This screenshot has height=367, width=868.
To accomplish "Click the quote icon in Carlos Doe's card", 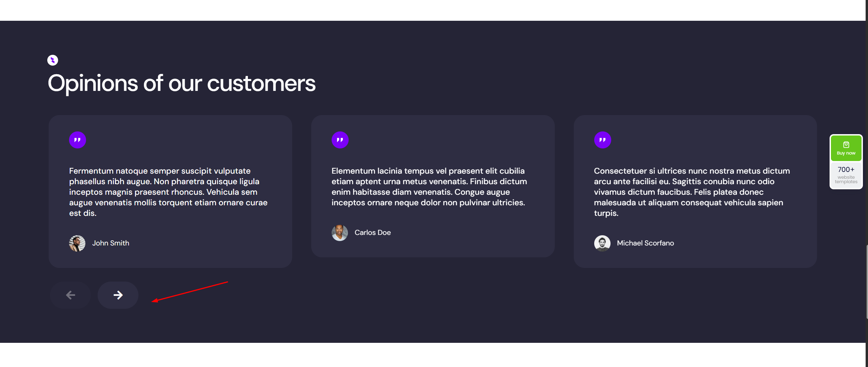I will pos(340,140).
